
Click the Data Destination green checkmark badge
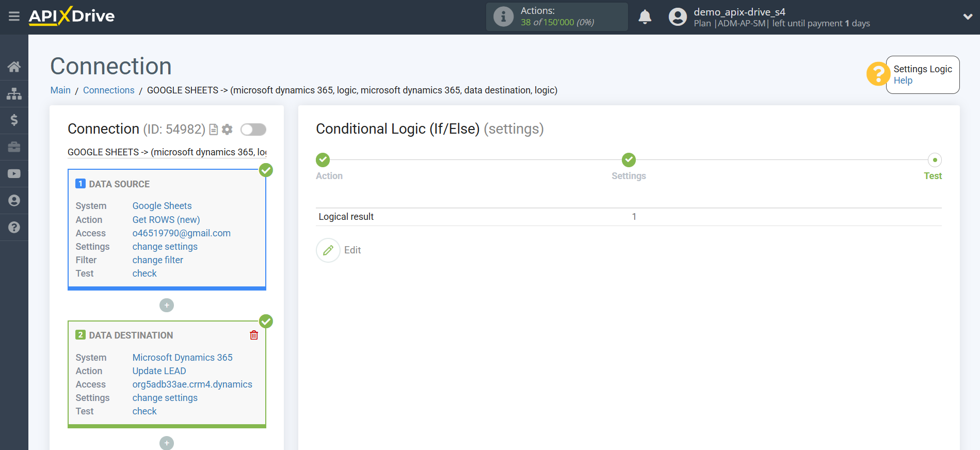coord(266,322)
